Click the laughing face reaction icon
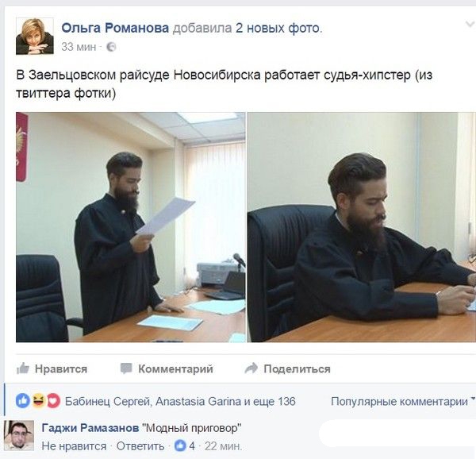476x459 pixels. 39,401
